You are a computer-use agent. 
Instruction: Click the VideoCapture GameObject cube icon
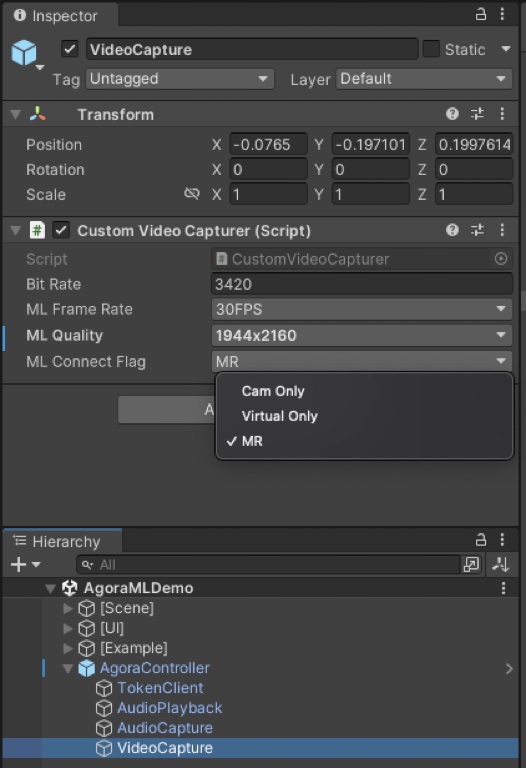(x=24, y=52)
